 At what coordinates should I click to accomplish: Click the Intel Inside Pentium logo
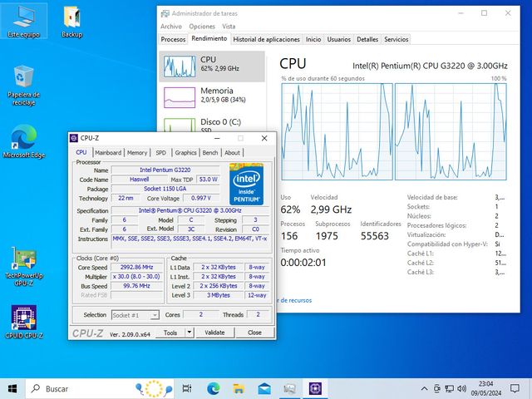(x=246, y=184)
